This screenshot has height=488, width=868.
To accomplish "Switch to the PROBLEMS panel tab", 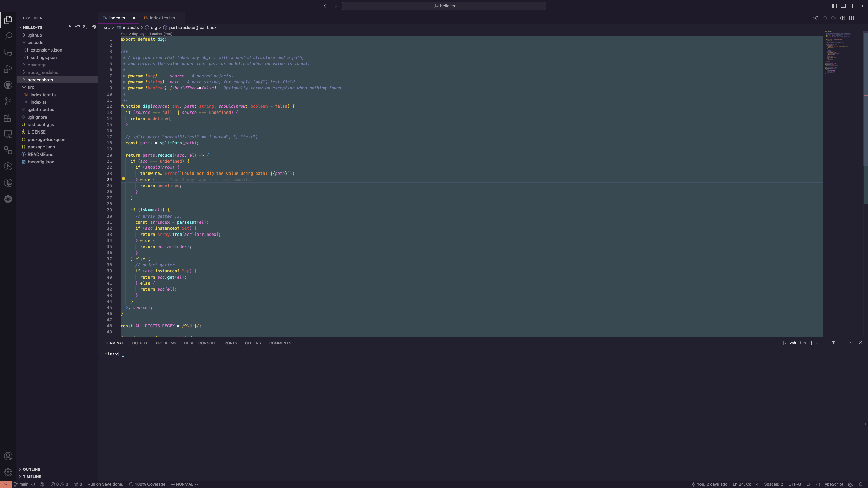I will [x=166, y=343].
